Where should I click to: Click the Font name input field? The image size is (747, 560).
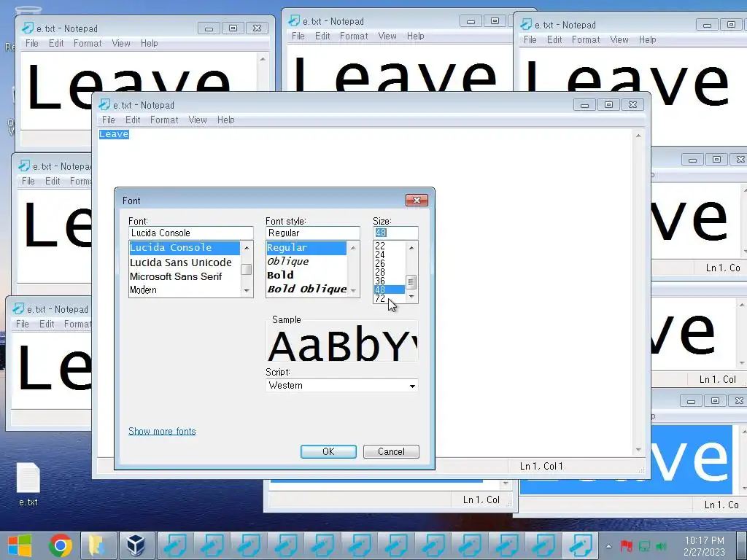coord(190,233)
